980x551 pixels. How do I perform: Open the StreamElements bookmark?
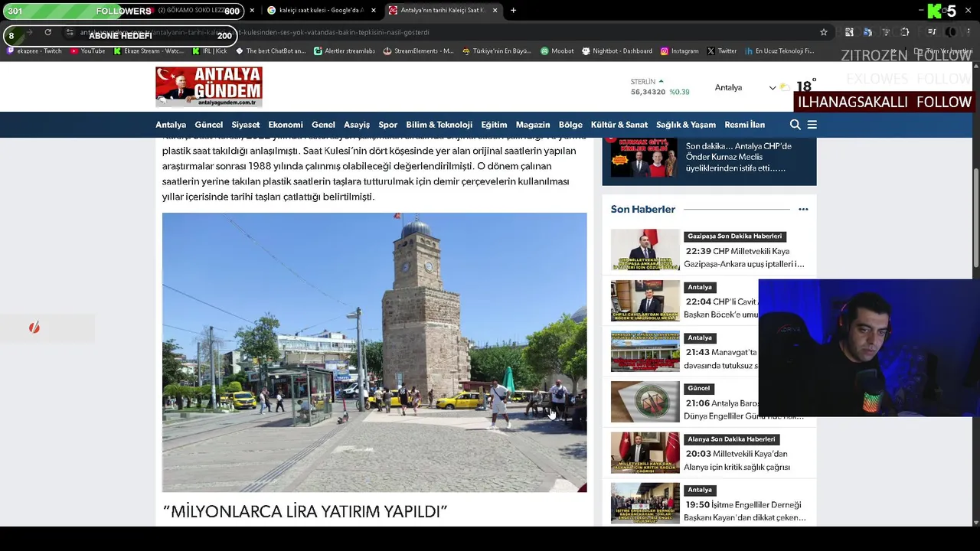(418, 51)
